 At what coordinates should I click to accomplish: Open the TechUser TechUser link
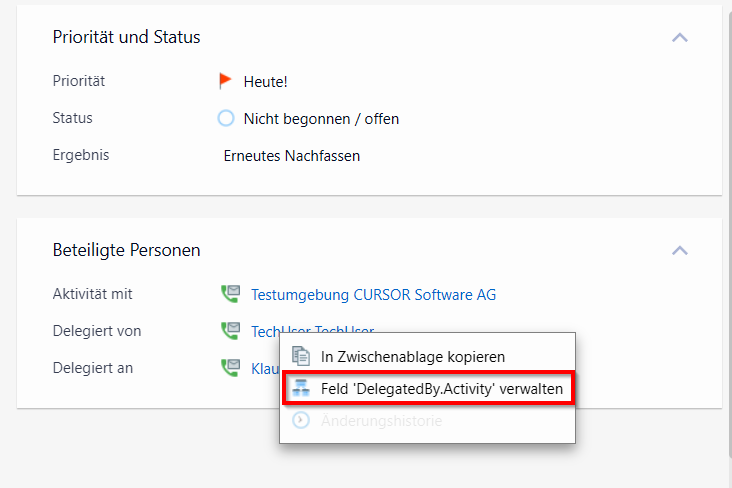[312, 328]
